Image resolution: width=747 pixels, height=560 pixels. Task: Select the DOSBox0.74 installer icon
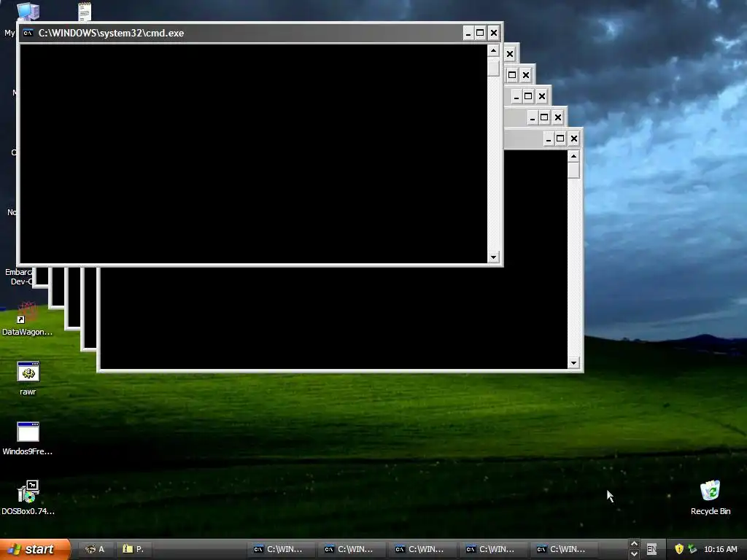[28, 497]
